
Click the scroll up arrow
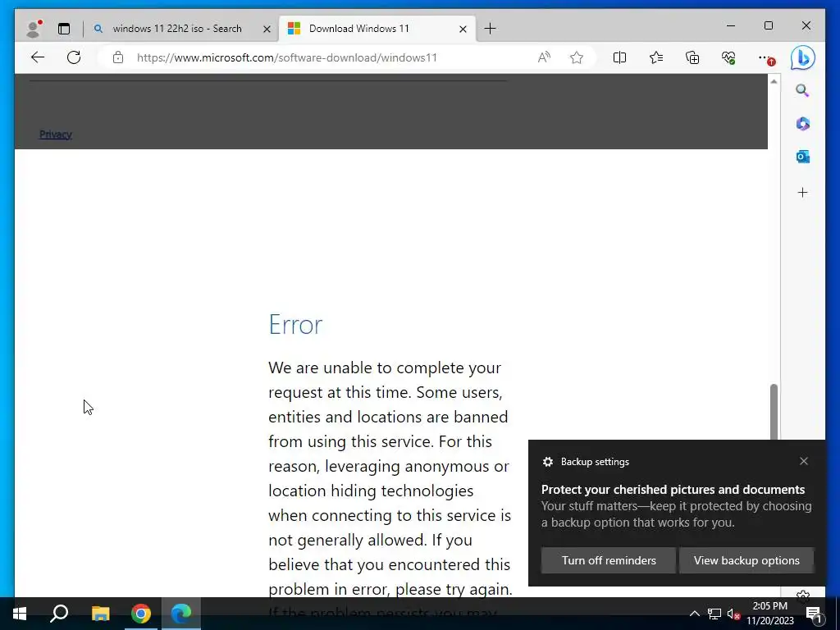coord(774,81)
